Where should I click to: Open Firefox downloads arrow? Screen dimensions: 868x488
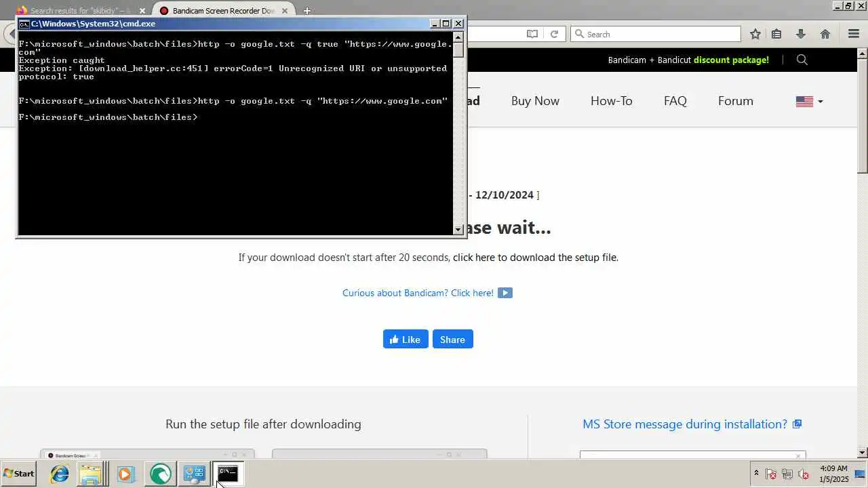[801, 34]
